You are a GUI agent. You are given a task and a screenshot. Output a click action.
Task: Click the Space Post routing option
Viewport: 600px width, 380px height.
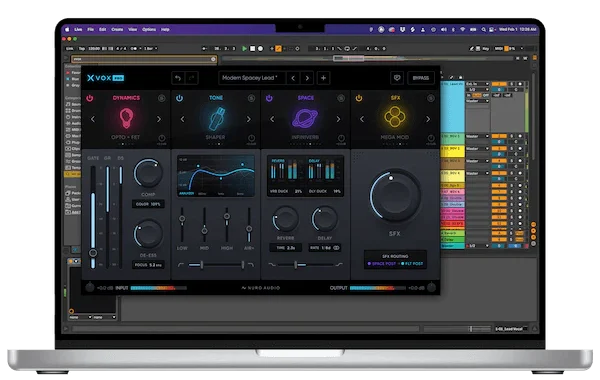[x=382, y=264]
